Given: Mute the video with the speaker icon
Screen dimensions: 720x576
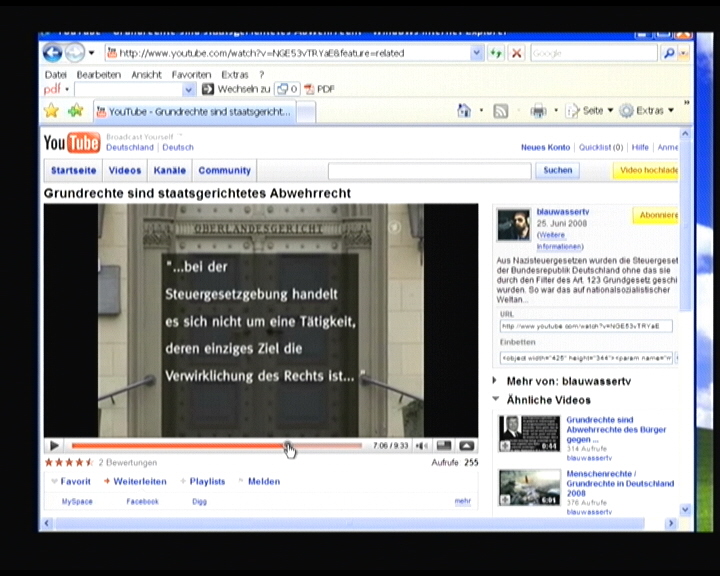Looking at the screenshot, I should [x=422, y=446].
